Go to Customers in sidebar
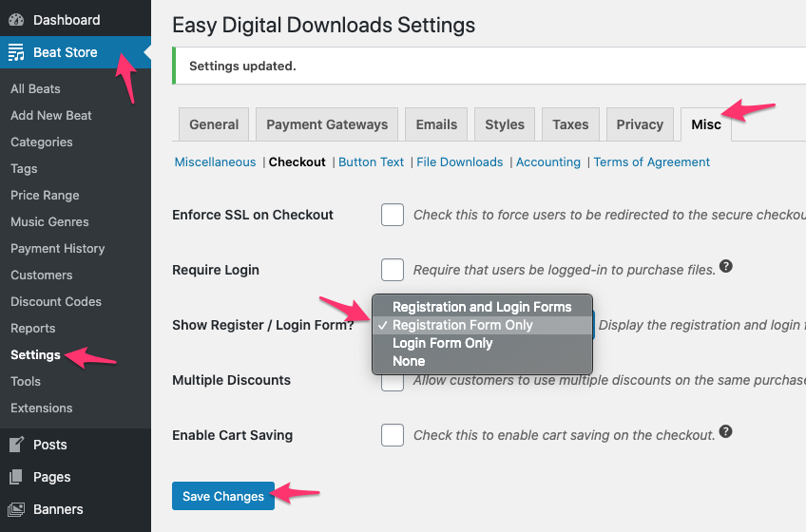 click(x=41, y=275)
